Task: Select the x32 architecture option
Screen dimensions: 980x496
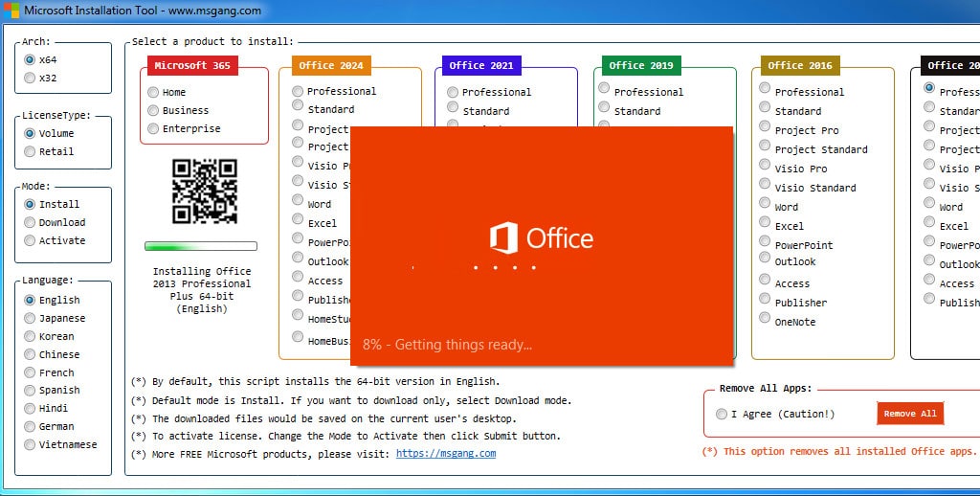Action: [30, 79]
